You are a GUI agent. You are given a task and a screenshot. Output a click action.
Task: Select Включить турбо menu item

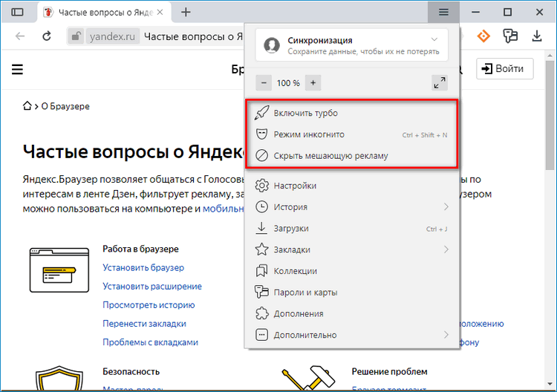[352, 113]
